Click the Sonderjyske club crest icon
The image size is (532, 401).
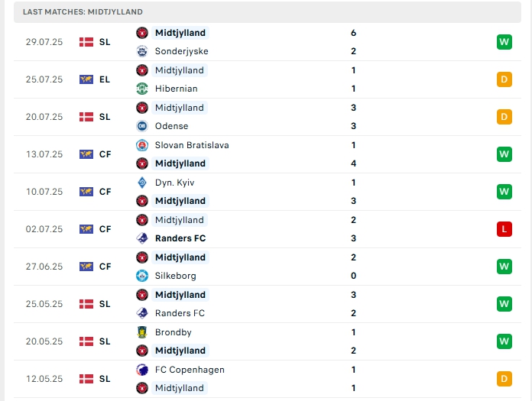pos(142,51)
